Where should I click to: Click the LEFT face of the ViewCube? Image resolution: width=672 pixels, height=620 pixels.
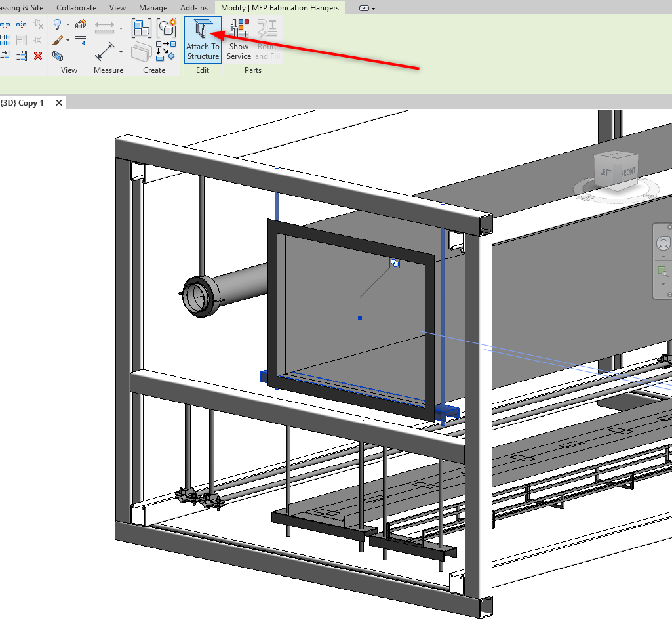click(606, 173)
